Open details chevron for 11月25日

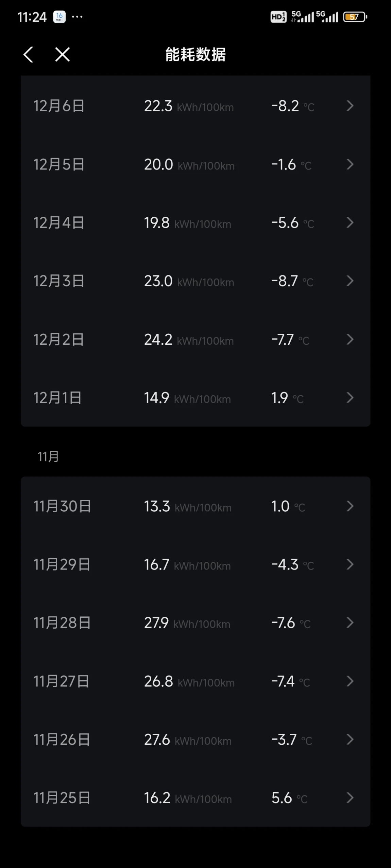click(x=350, y=798)
